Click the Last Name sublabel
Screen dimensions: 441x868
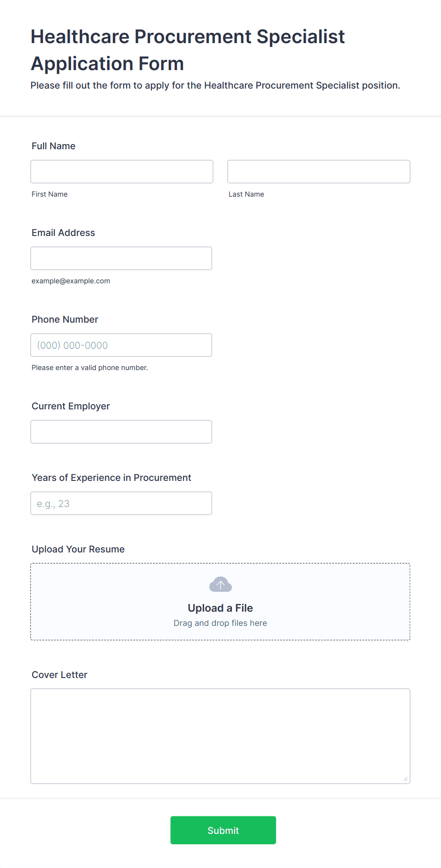point(247,194)
